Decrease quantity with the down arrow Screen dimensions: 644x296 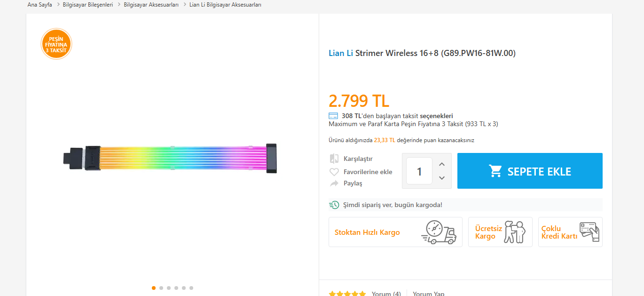442,178
